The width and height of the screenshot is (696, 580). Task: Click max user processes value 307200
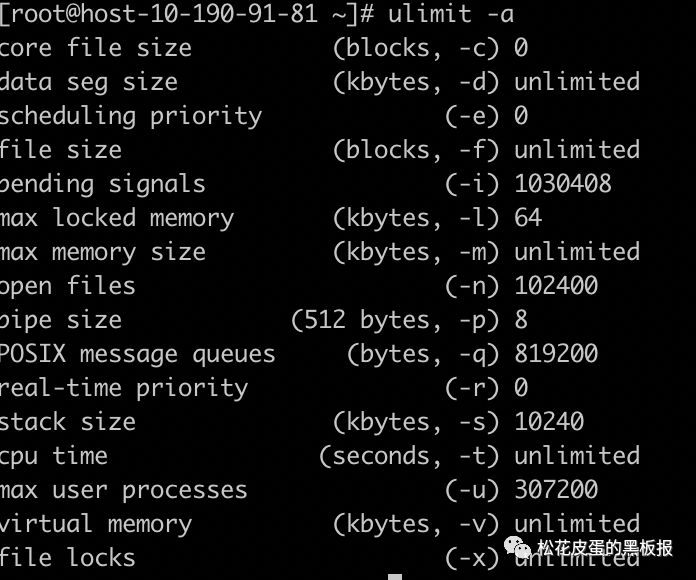point(555,490)
